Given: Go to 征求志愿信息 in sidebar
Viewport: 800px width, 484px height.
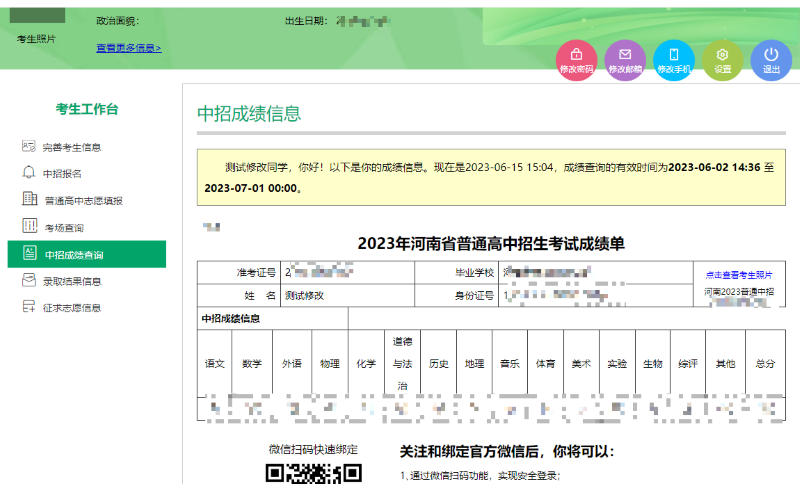Looking at the screenshot, I should [72, 308].
